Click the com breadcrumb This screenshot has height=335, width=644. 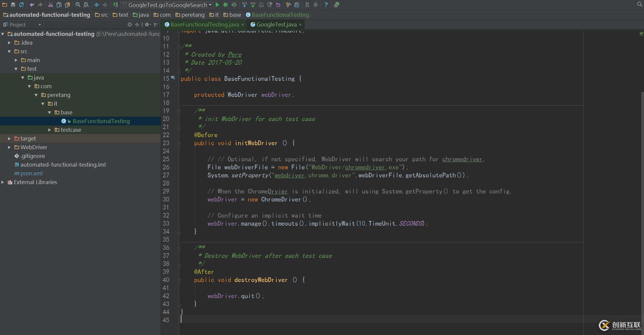pos(162,15)
